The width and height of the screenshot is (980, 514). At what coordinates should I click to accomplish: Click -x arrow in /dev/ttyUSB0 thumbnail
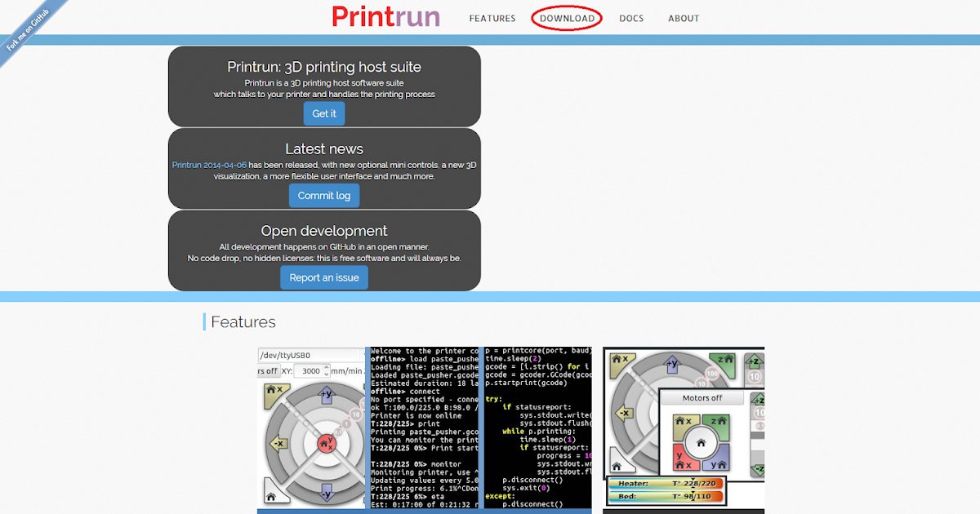click(278, 444)
